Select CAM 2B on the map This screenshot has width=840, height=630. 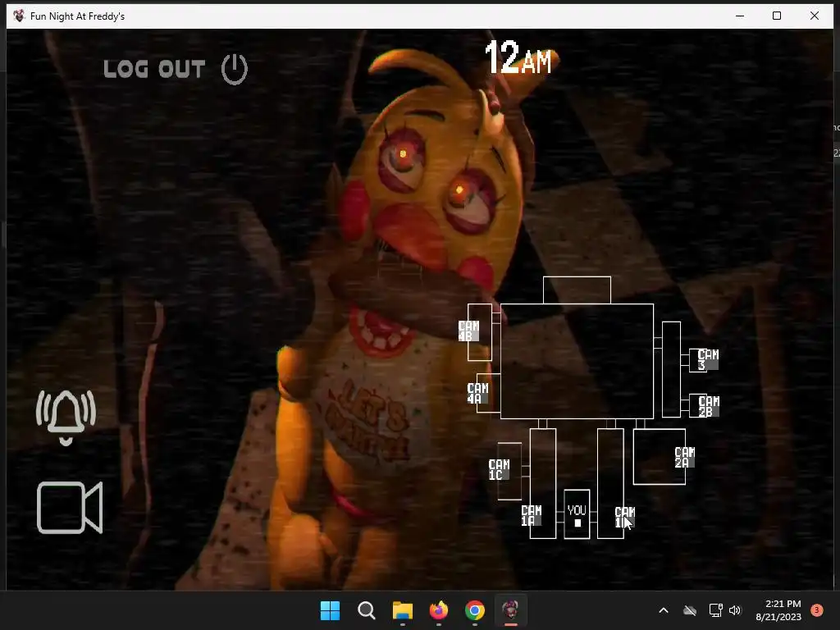tap(709, 406)
